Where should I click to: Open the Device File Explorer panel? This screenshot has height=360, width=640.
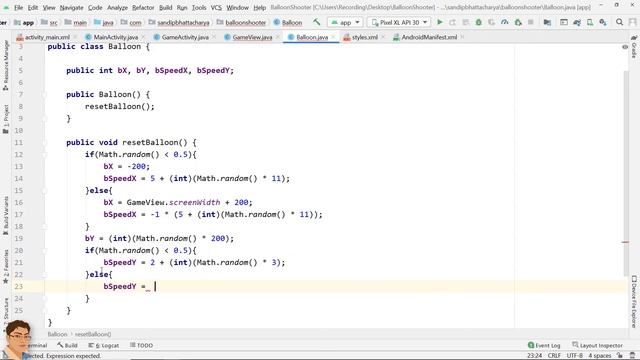[x=634, y=301]
